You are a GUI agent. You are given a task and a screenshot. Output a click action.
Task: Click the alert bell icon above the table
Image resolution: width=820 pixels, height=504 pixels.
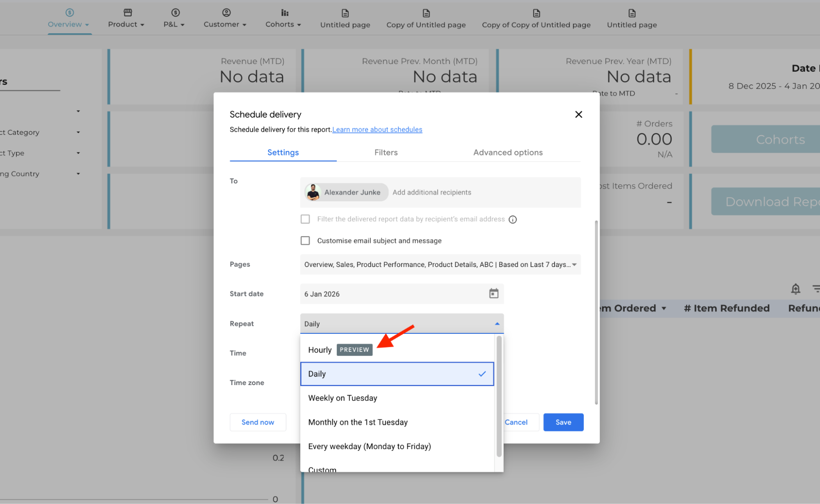[x=795, y=289]
